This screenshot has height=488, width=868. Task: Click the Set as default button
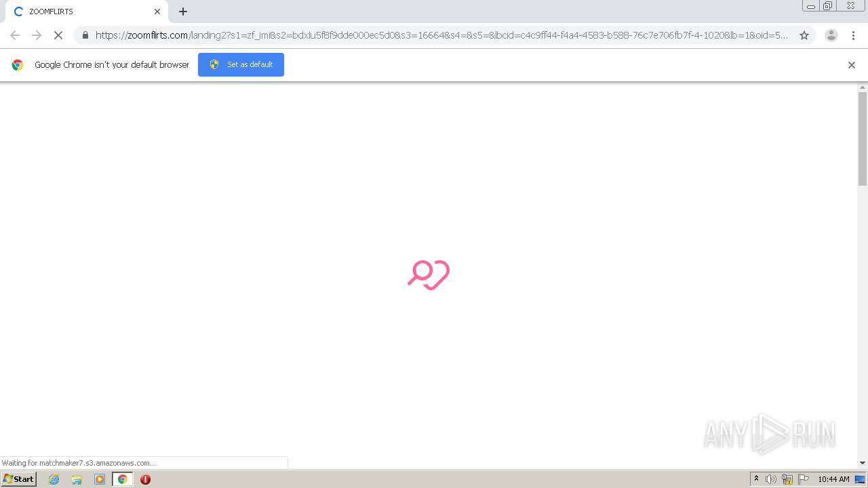tap(241, 64)
